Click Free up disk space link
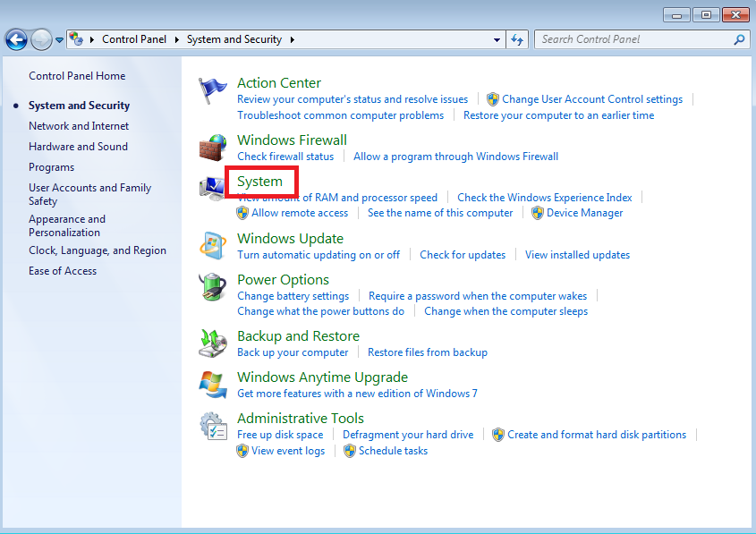 (280, 435)
